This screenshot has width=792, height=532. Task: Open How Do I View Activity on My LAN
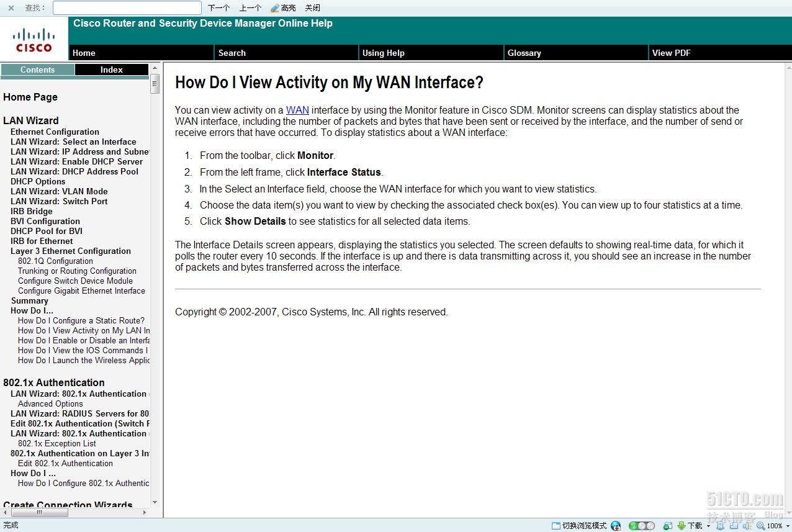pyautogui.click(x=84, y=330)
